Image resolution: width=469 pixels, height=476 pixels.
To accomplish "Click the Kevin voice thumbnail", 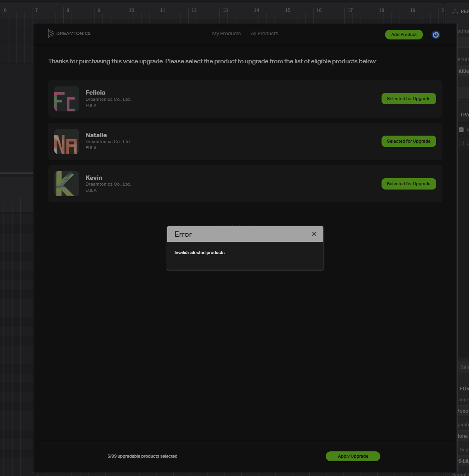I will coord(67,184).
